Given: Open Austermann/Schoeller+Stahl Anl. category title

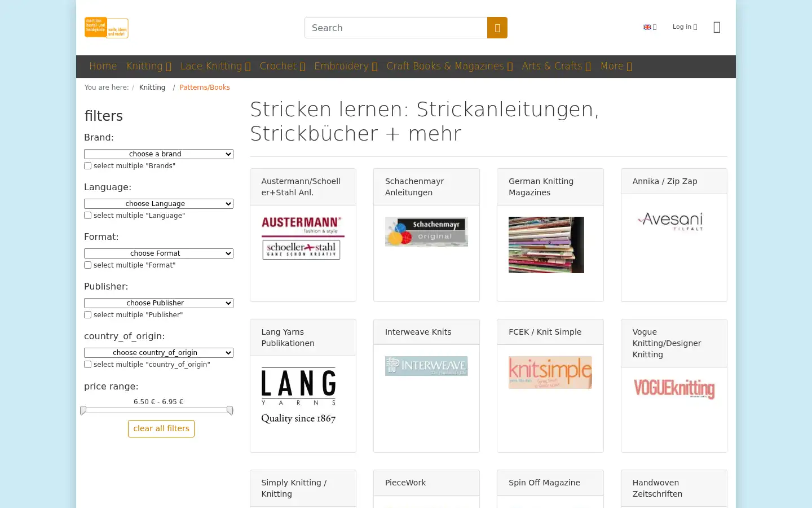Looking at the screenshot, I should pos(301,187).
